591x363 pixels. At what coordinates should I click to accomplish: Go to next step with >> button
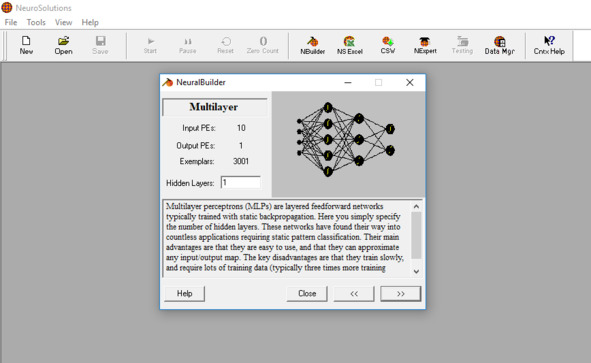[x=401, y=294]
